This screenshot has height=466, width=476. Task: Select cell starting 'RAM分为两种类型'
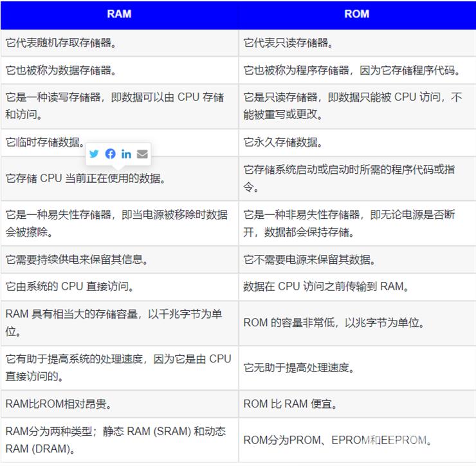(119, 440)
